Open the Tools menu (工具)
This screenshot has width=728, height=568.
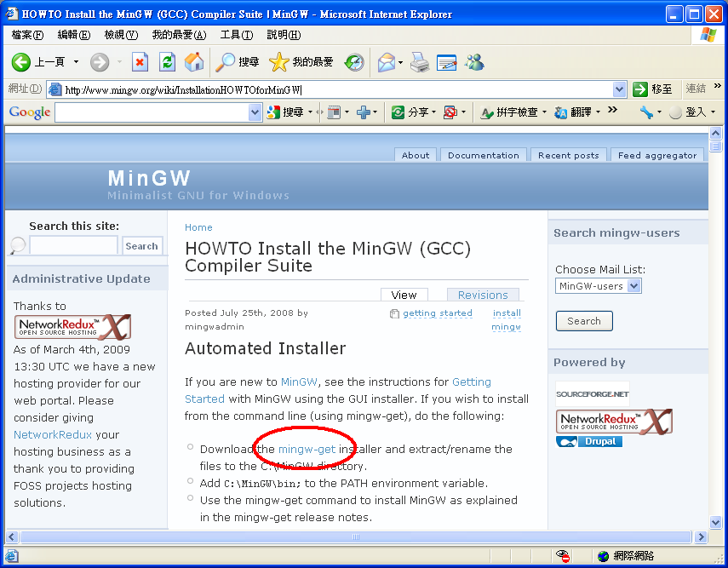[x=237, y=35]
